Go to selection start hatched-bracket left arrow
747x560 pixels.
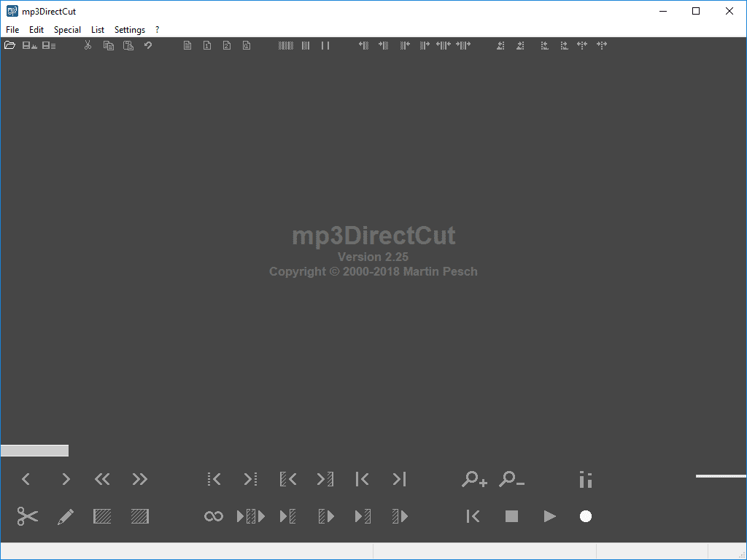pyautogui.click(x=288, y=479)
